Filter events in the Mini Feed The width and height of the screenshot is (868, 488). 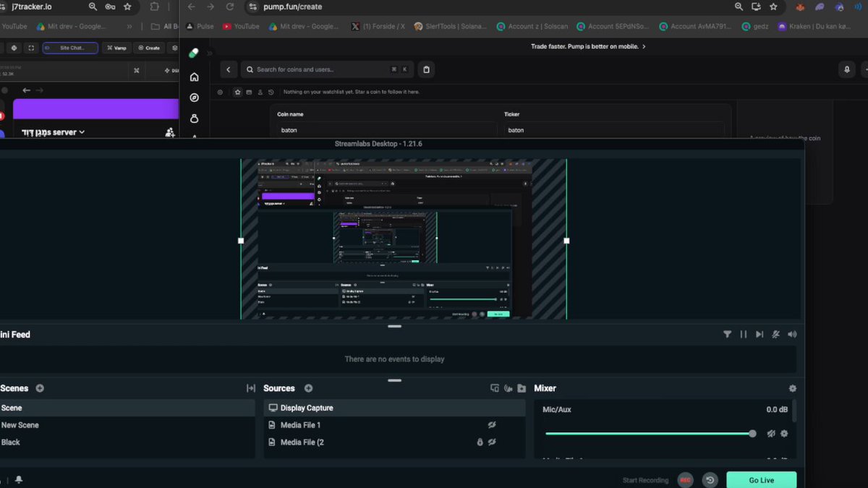point(727,334)
